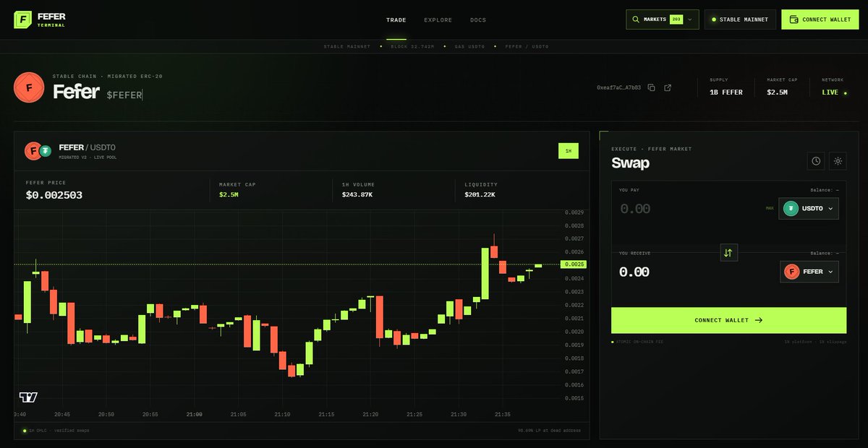Open contract address in external explorer
This screenshot has height=448, width=868.
[668, 87]
